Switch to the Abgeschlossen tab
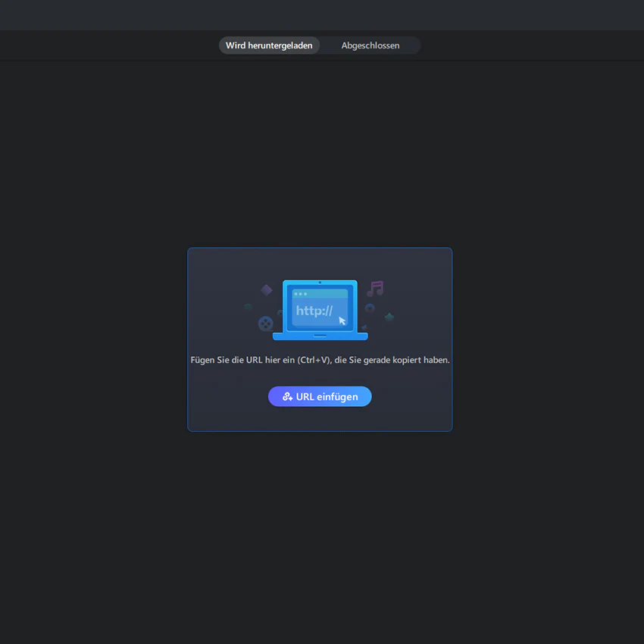The height and width of the screenshot is (644, 644). 370,45
